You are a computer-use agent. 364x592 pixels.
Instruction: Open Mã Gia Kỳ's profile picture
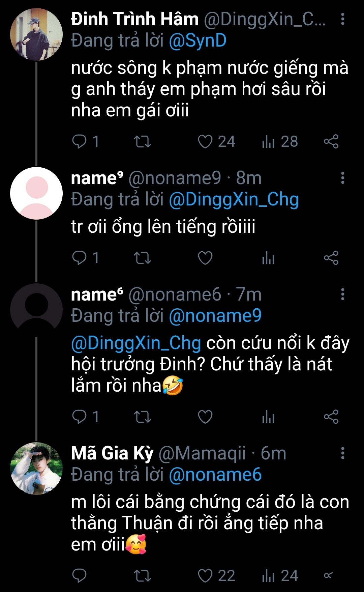coord(36,468)
